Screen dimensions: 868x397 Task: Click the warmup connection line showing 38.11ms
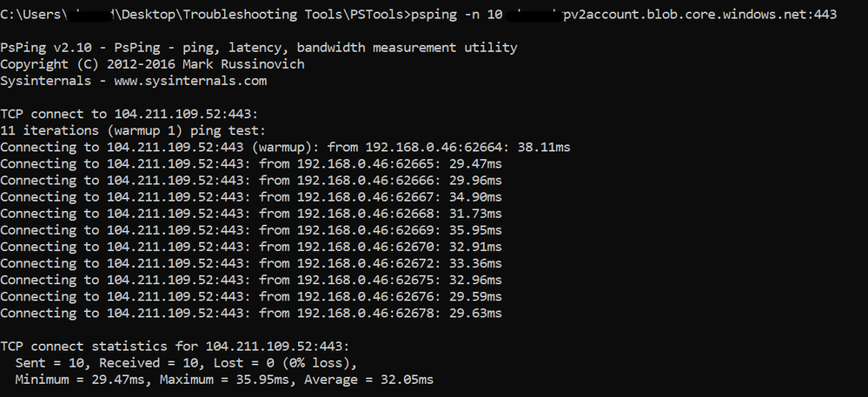[285, 148]
